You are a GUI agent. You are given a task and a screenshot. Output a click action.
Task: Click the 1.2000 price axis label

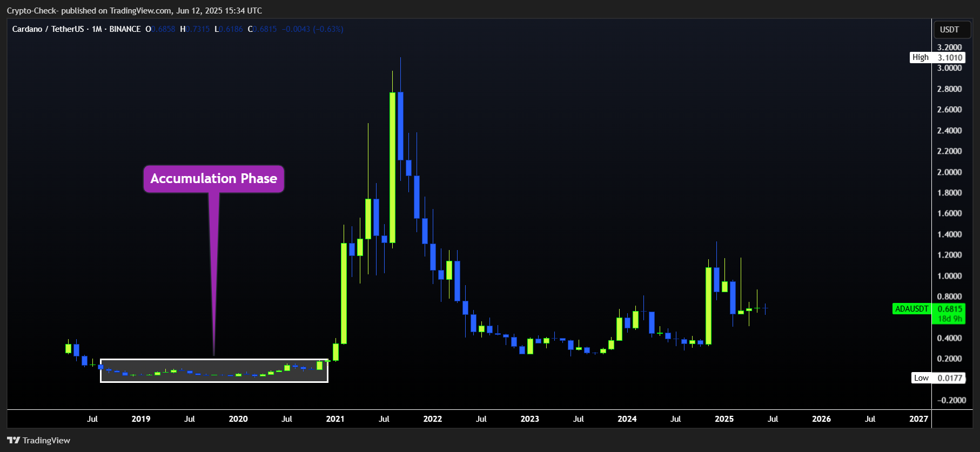click(949, 255)
